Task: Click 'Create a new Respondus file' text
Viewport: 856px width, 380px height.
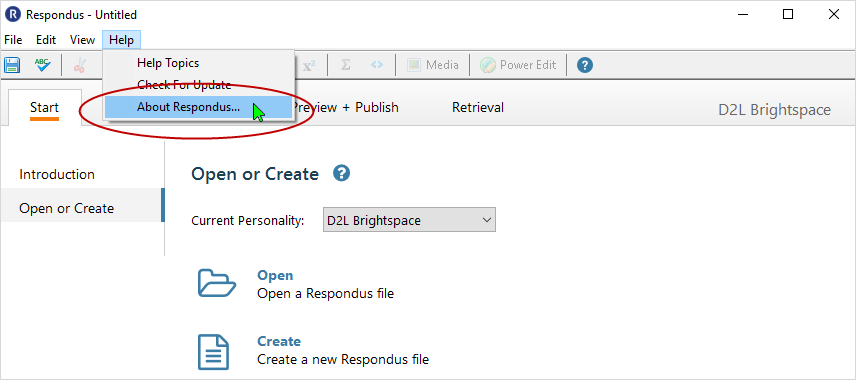Action: pos(343,359)
